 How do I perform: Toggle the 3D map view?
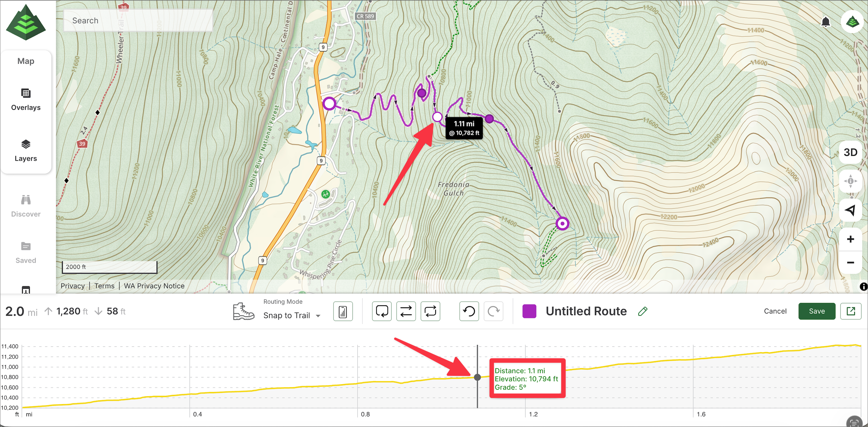point(850,152)
